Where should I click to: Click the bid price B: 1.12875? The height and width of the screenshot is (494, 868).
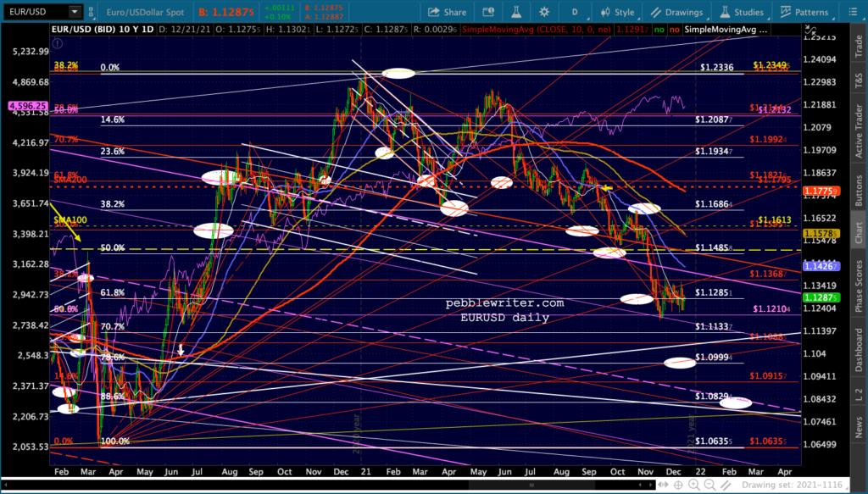click(x=227, y=12)
